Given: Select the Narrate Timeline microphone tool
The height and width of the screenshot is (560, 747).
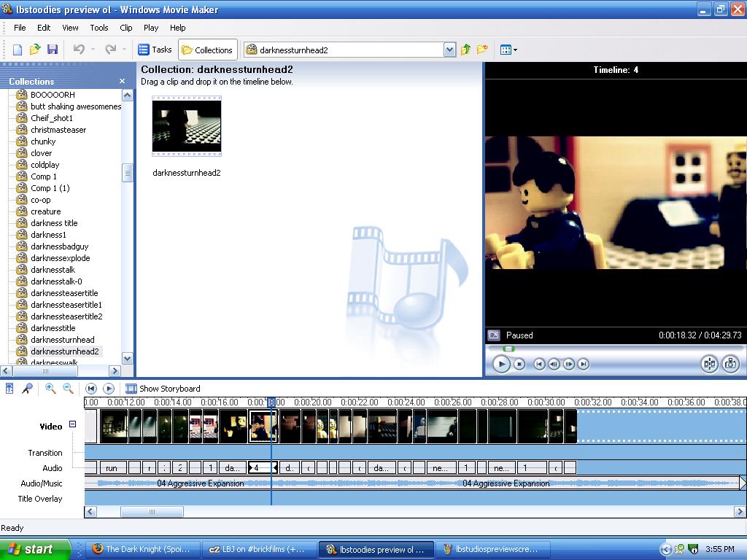Looking at the screenshot, I should (26, 388).
